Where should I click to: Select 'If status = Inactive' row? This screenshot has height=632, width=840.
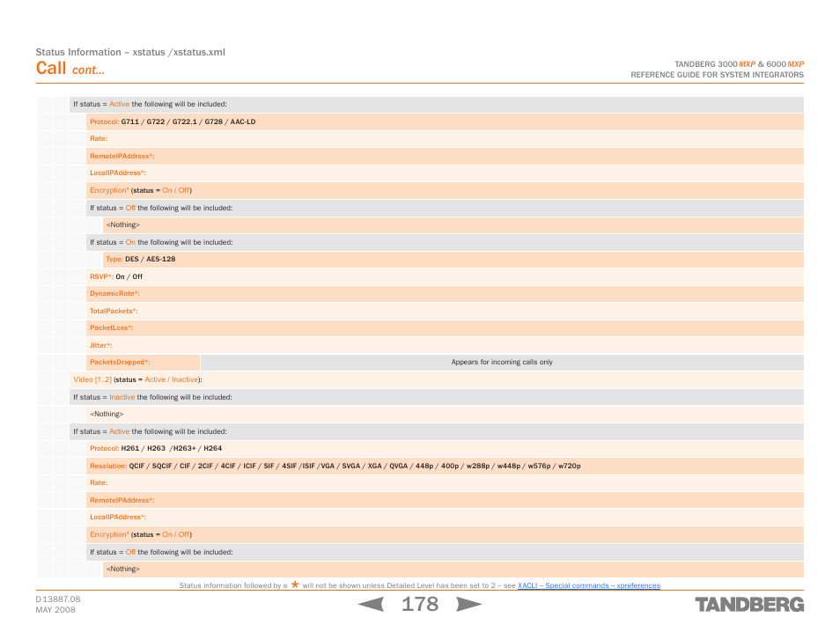coord(437,397)
